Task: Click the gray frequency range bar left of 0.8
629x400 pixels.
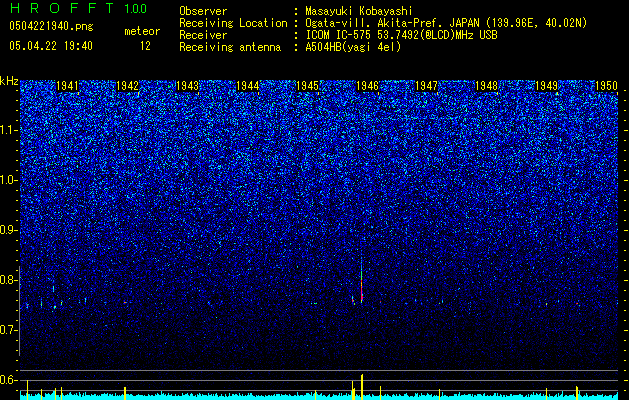Action: (x=19, y=311)
